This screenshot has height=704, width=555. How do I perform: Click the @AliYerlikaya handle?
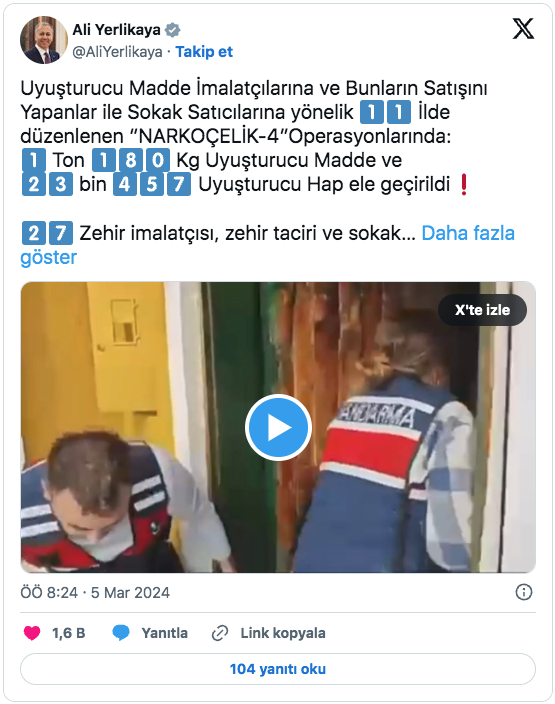[118, 52]
